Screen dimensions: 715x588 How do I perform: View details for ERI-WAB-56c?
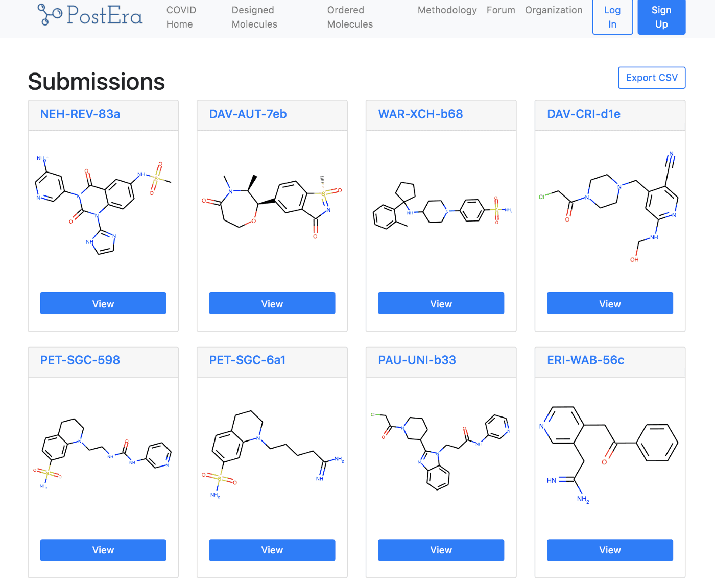(x=609, y=550)
